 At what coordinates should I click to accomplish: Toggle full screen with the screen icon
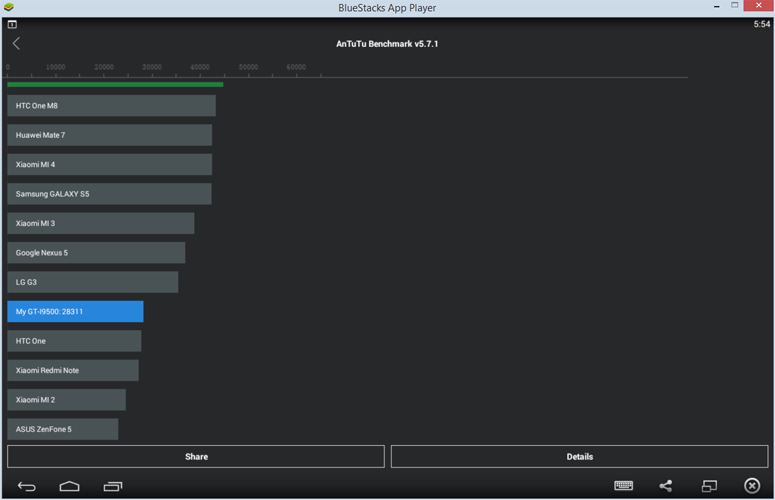click(x=709, y=486)
